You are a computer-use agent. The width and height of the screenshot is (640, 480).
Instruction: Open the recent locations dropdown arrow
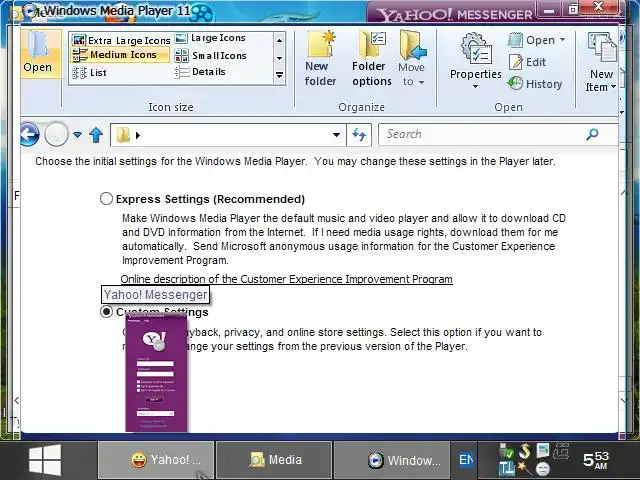(77, 134)
